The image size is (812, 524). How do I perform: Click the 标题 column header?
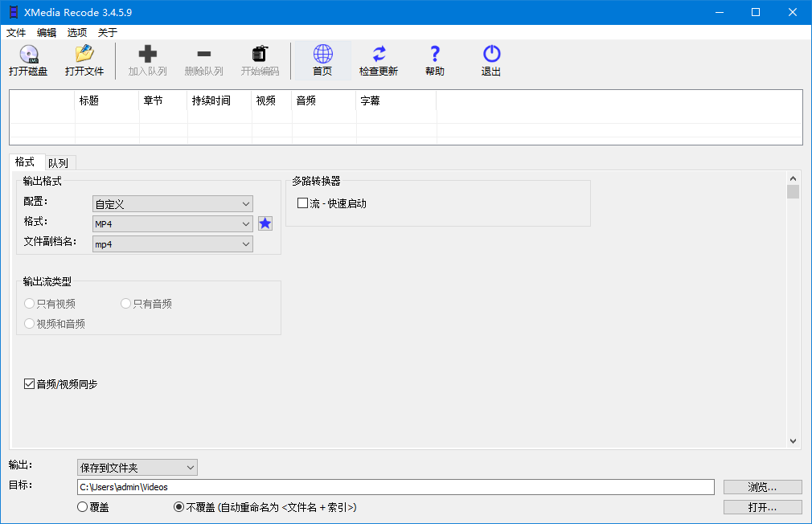click(x=107, y=100)
